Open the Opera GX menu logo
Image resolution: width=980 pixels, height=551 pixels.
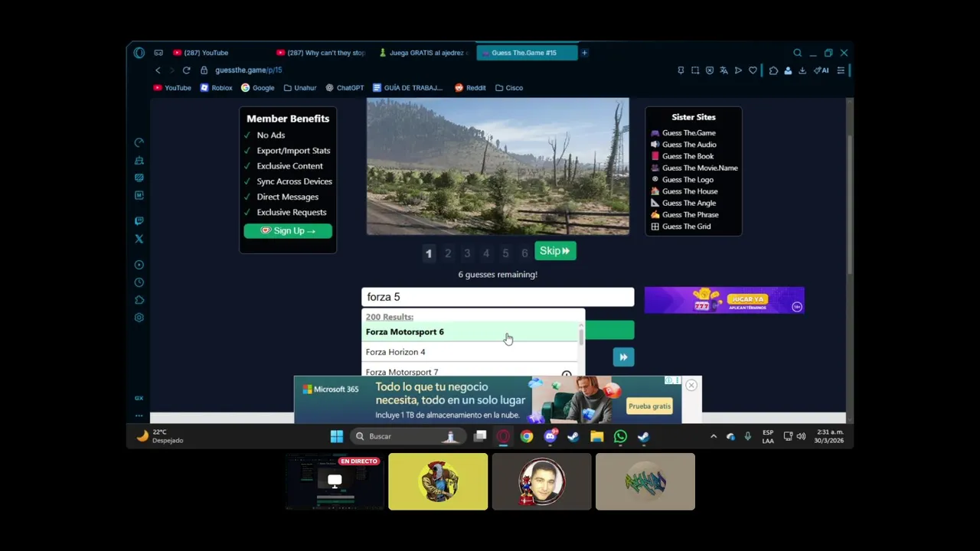139,53
